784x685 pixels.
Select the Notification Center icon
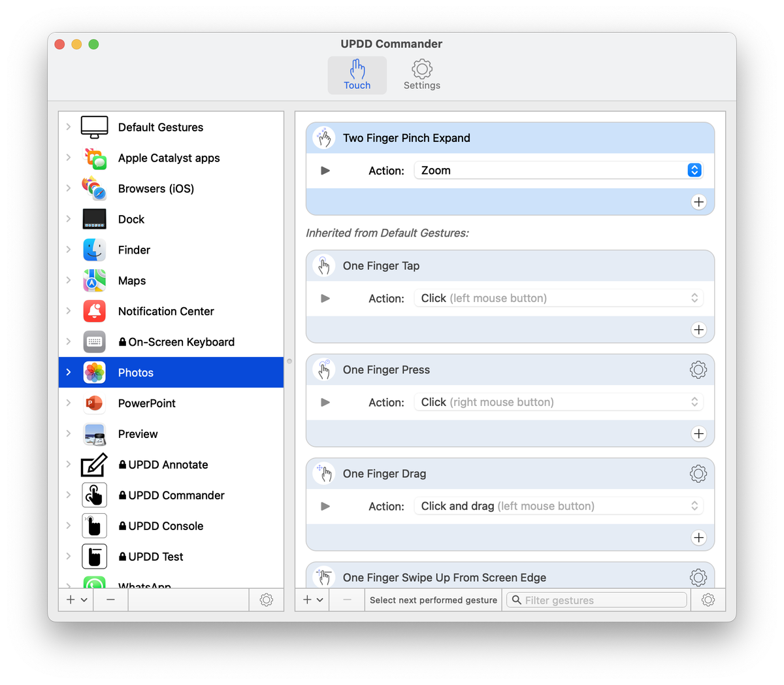click(x=94, y=311)
